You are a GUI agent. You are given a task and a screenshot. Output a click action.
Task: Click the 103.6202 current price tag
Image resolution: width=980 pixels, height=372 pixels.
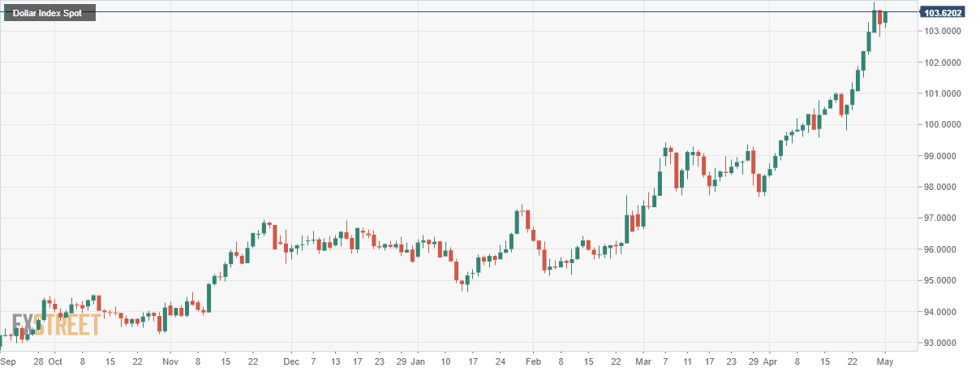943,12
